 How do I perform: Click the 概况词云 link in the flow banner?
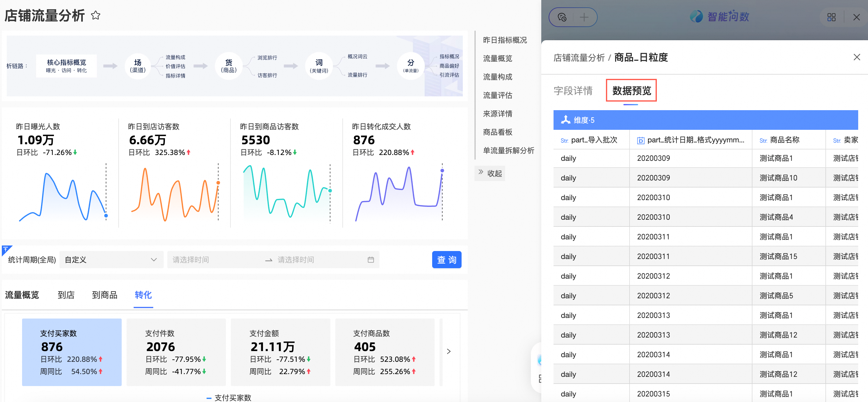pyautogui.click(x=357, y=56)
